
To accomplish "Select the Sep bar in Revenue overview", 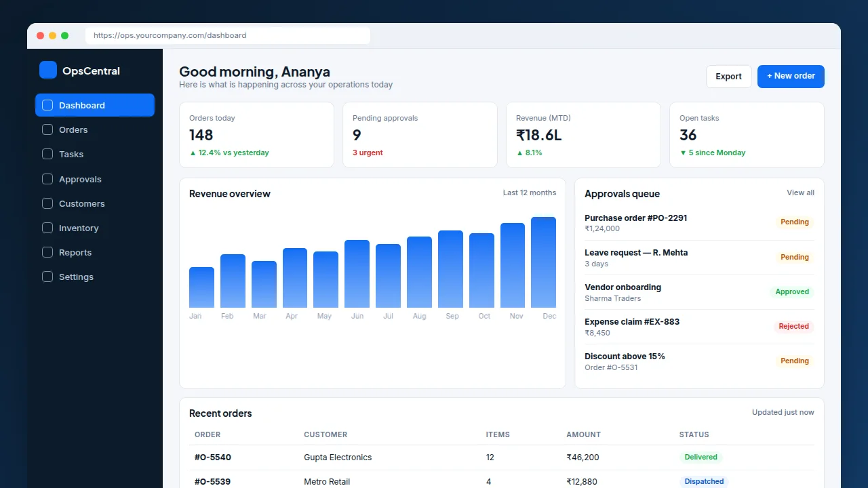I will click(450, 269).
